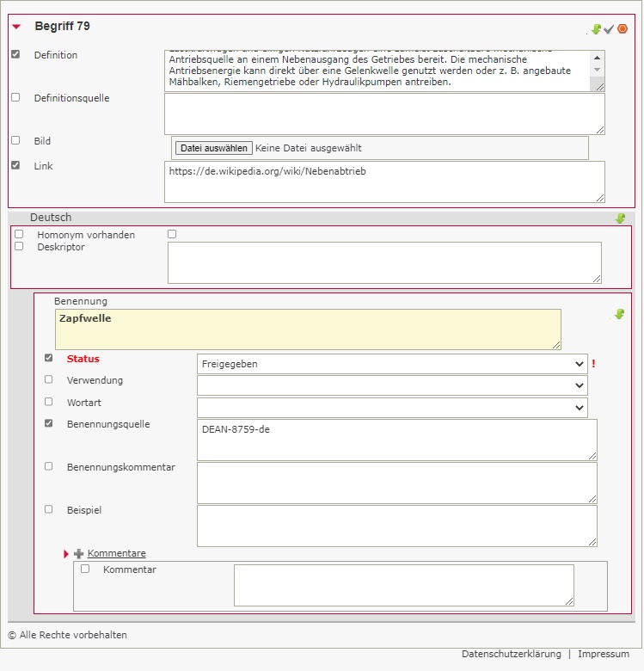The image size is (644, 671).
Task: Open the Verwendung dropdown
Action: pos(392,385)
